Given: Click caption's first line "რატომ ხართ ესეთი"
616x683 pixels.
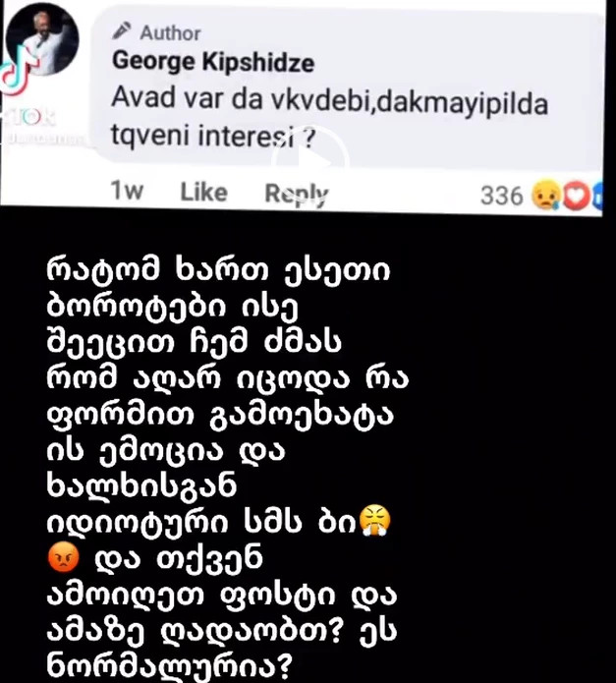Looking at the screenshot, I should [x=218, y=271].
